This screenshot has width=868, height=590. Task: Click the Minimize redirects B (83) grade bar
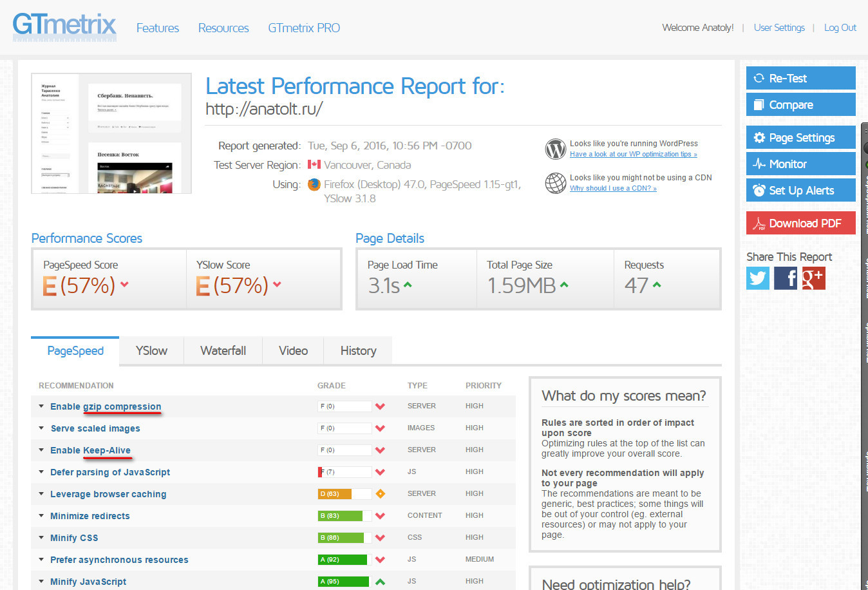coord(344,516)
